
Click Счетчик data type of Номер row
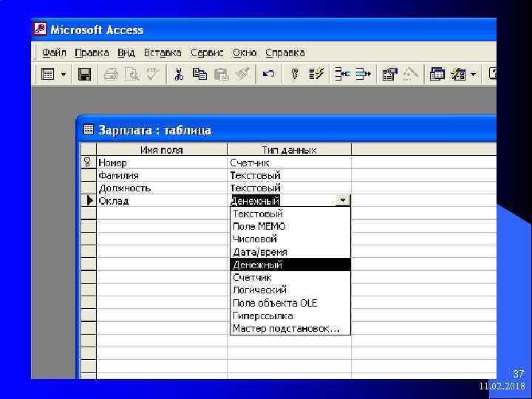pos(290,163)
